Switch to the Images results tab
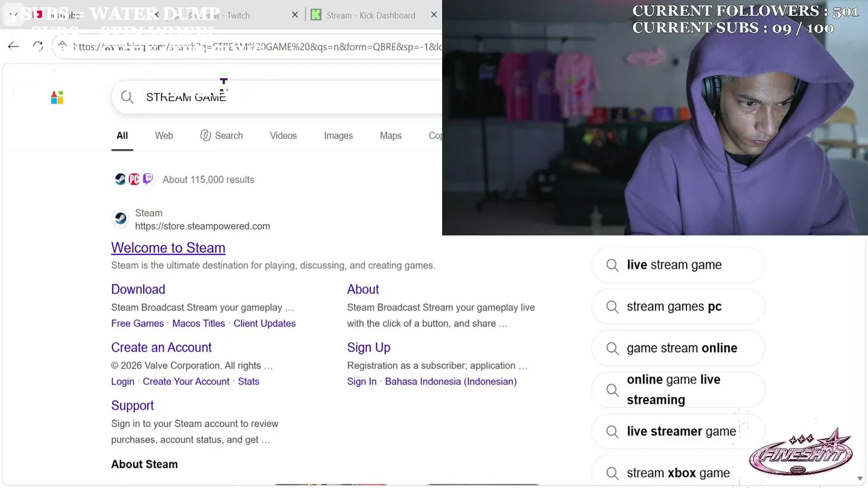 (x=338, y=136)
